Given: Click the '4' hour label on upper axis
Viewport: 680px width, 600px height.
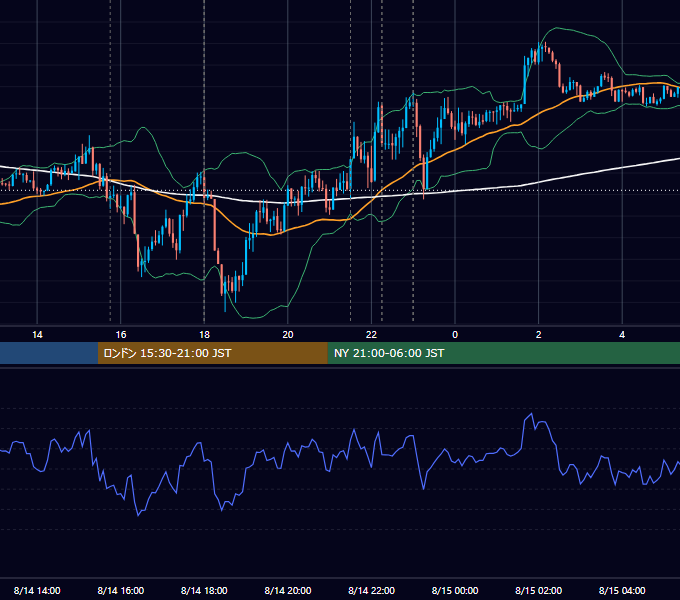Looking at the screenshot, I should point(622,335).
